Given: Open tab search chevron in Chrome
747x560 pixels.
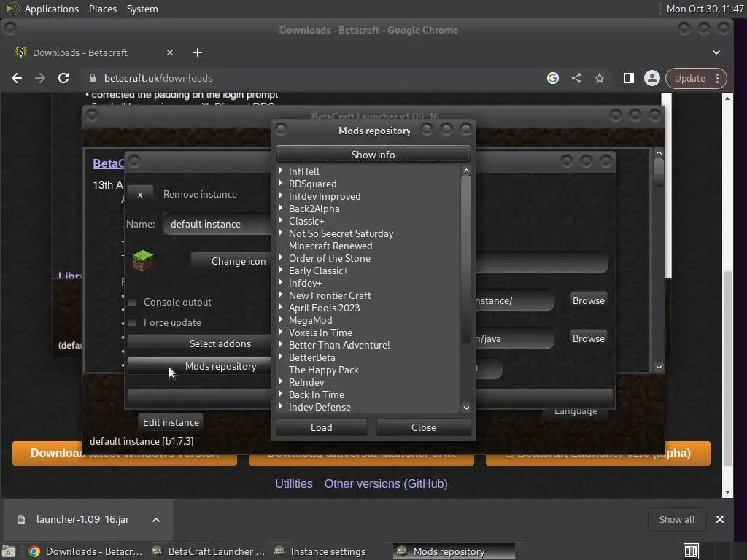Looking at the screenshot, I should pos(716,52).
